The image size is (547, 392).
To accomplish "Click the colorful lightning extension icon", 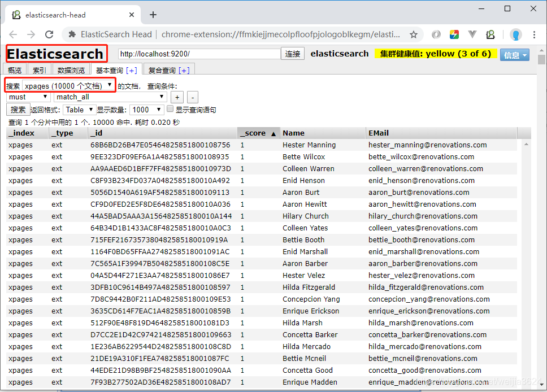I will tap(454, 34).
